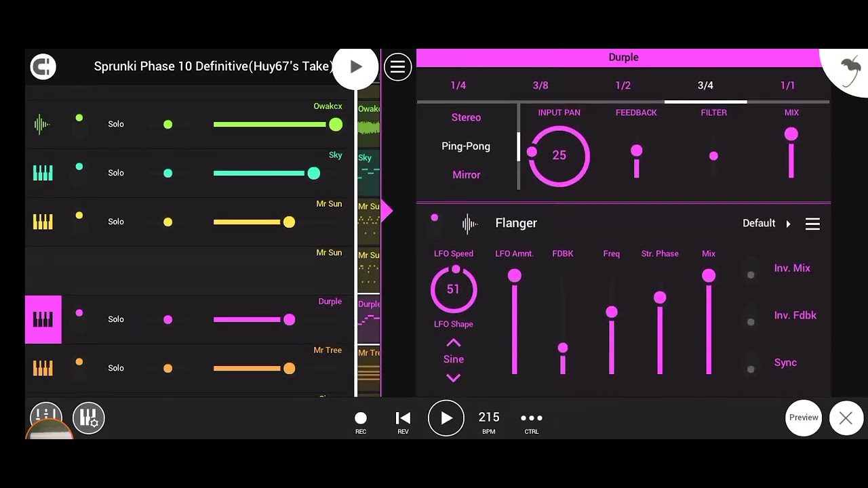Screen dimensions: 868x488
Task: Select the Owakcx audio waveform icon
Action: [42, 124]
